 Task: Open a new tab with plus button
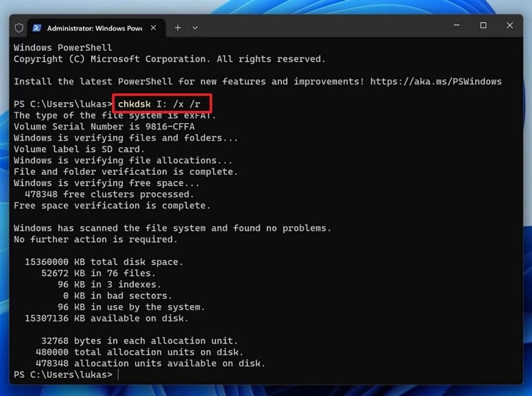(178, 28)
